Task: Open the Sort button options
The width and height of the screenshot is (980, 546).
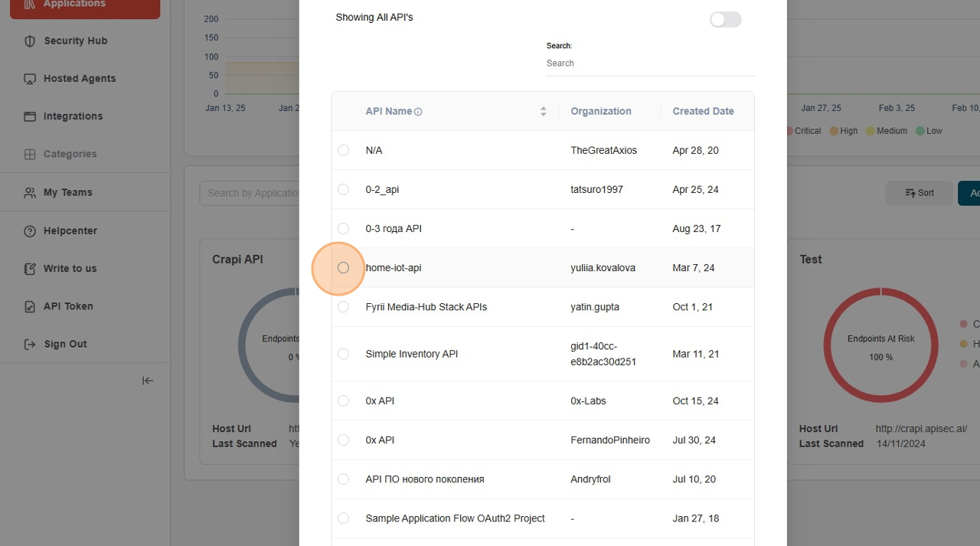Action: [919, 193]
